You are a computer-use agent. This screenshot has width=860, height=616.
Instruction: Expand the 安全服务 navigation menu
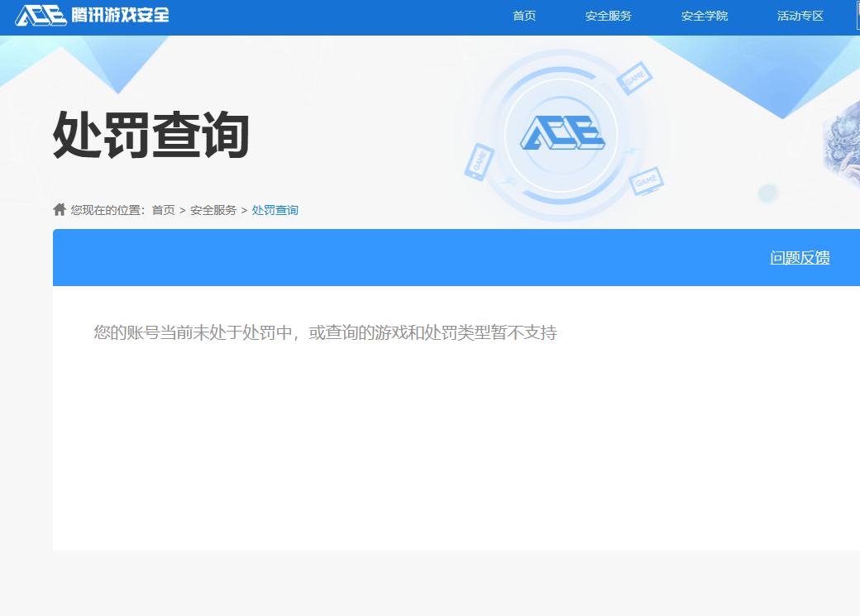[x=611, y=16]
